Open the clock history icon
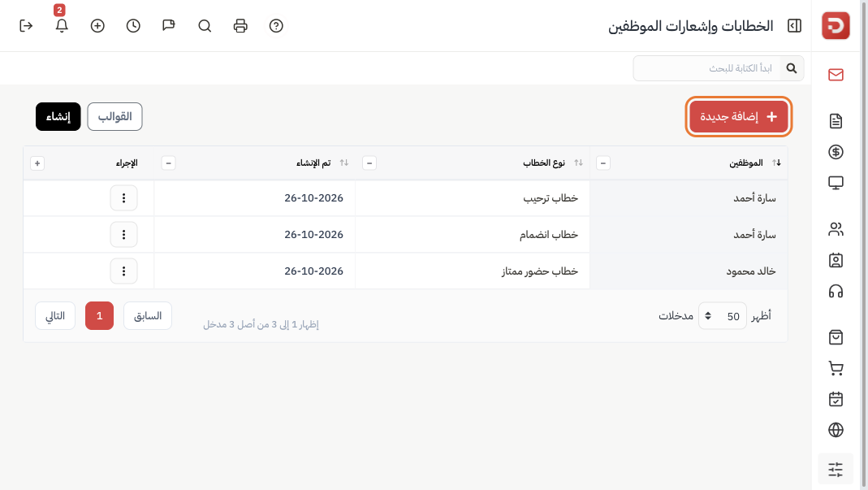 pyautogui.click(x=133, y=26)
